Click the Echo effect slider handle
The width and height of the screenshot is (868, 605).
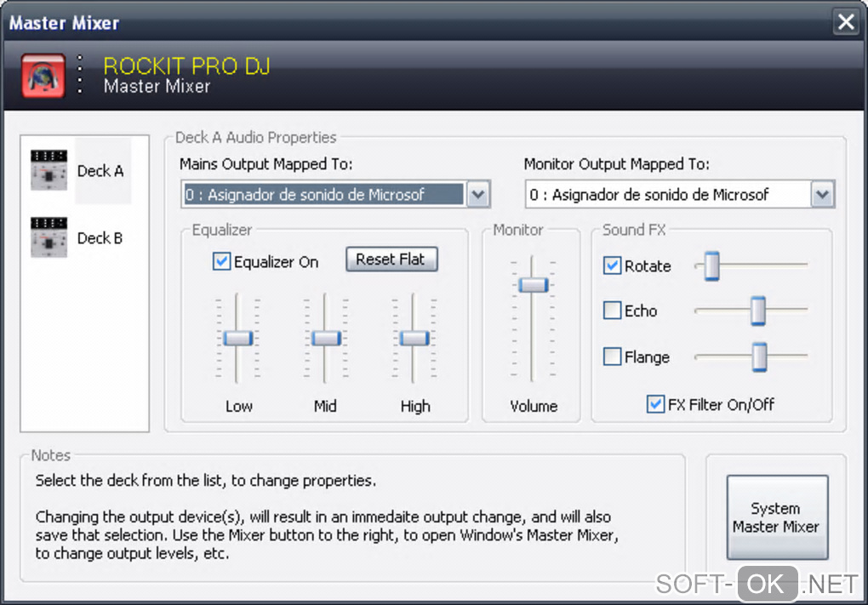(x=758, y=311)
